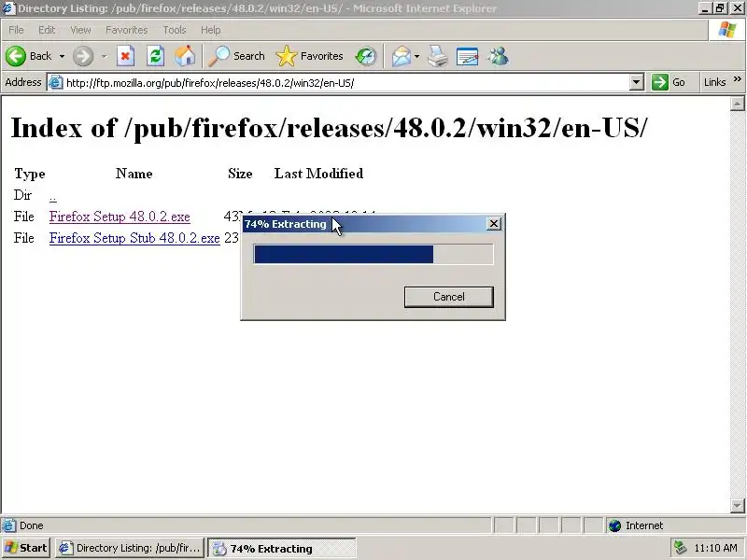Screen dimensions: 747x560
Task: Click the Internet zone globe icon in the status bar
Action: (615, 525)
